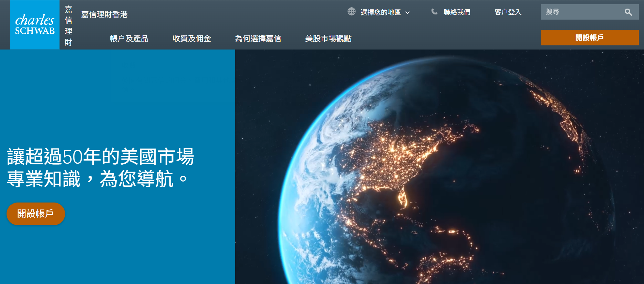
Task: Open the 聯絡我們 contact link
Action: click(x=457, y=12)
